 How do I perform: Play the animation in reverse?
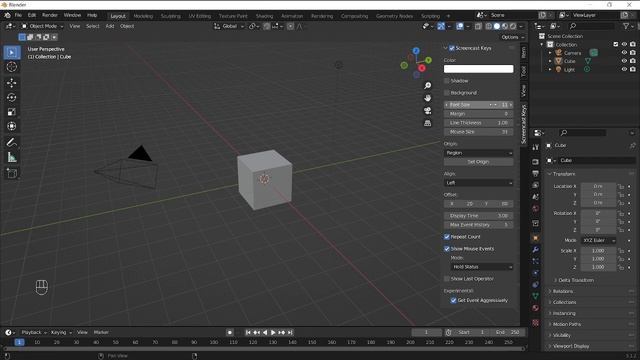point(265,333)
